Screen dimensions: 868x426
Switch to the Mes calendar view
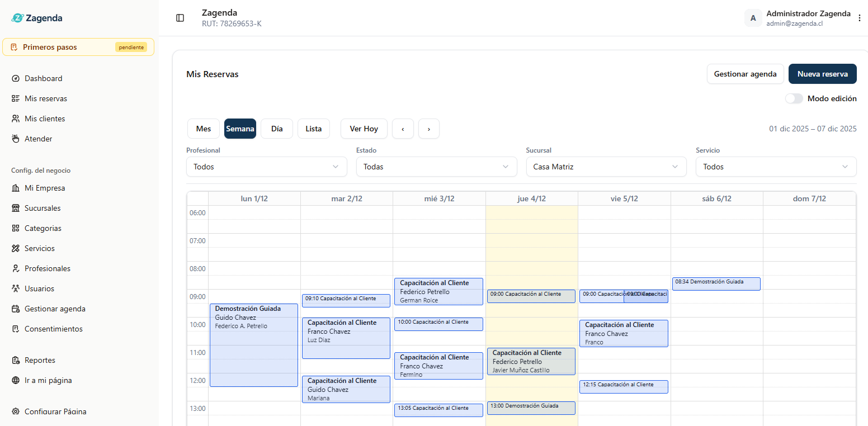pos(204,129)
